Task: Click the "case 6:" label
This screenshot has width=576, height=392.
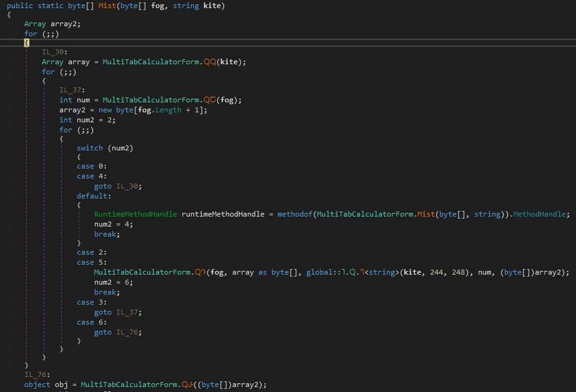Action: click(92, 322)
